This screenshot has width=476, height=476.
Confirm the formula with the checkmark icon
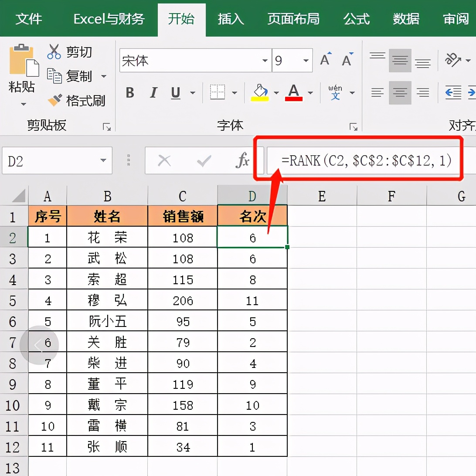point(204,161)
